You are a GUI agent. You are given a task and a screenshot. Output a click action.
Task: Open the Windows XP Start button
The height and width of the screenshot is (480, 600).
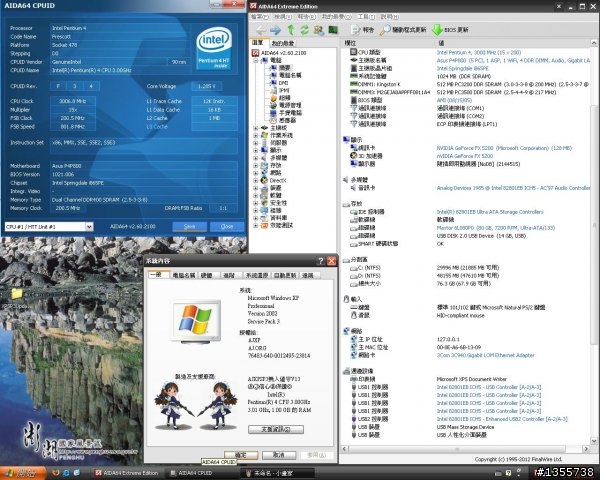[x=23, y=473]
